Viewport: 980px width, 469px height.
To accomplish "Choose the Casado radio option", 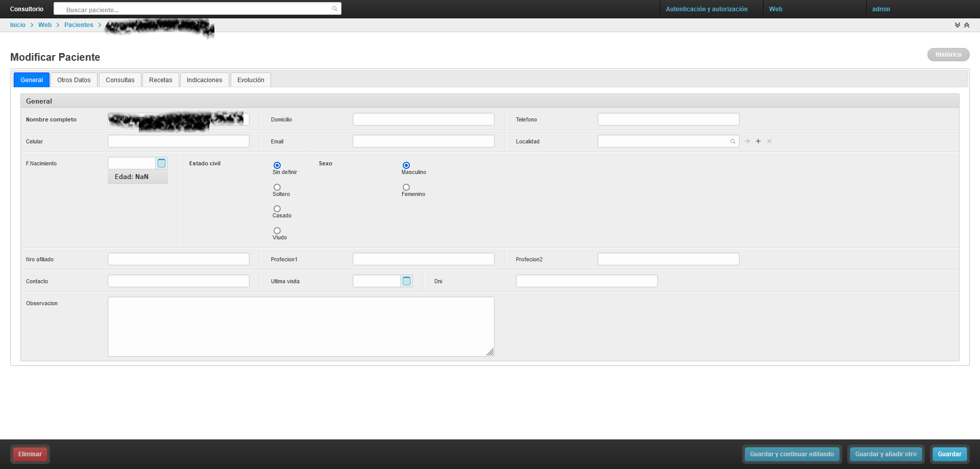I will (277, 209).
